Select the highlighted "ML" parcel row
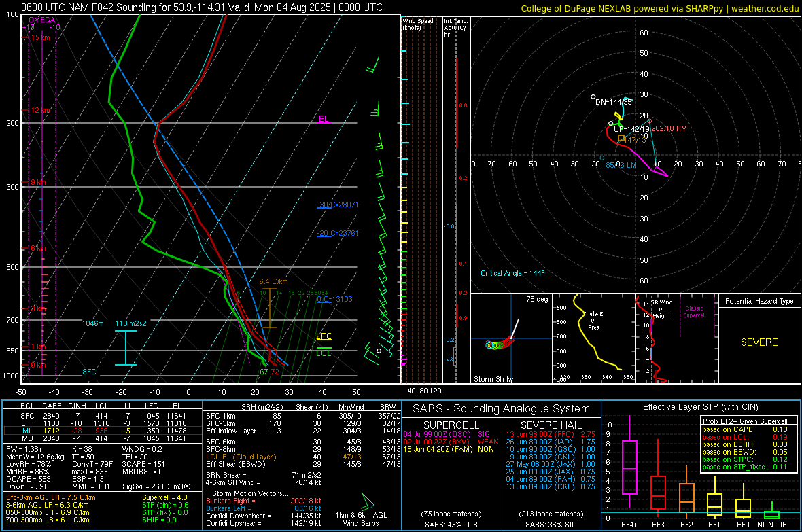Viewport: 802px width, 532px height. coord(103,431)
